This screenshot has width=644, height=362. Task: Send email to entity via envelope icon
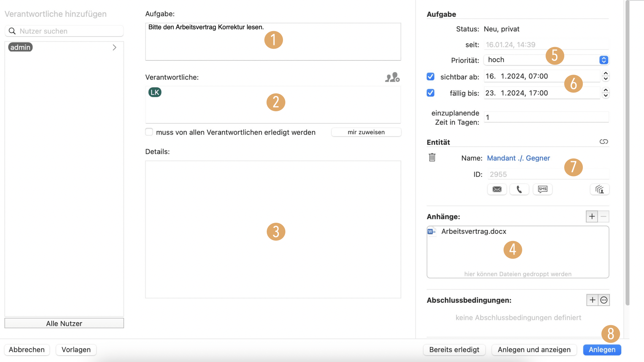coord(497,189)
